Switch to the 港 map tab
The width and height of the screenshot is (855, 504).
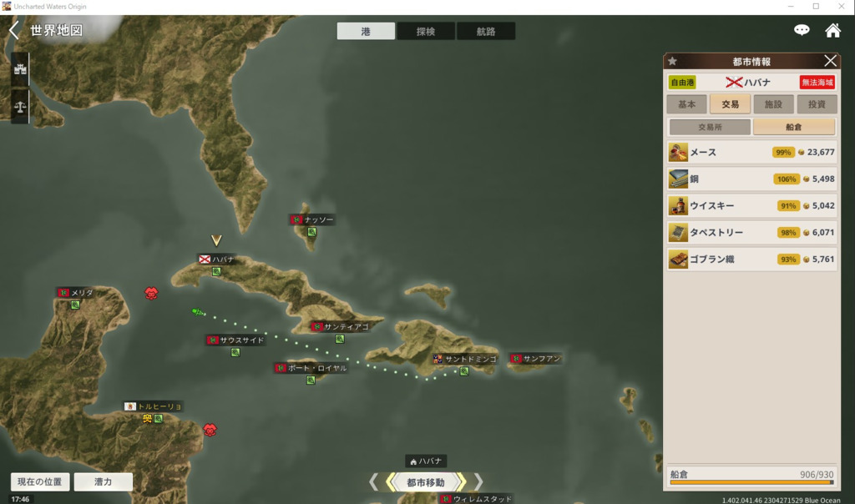tap(366, 31)
